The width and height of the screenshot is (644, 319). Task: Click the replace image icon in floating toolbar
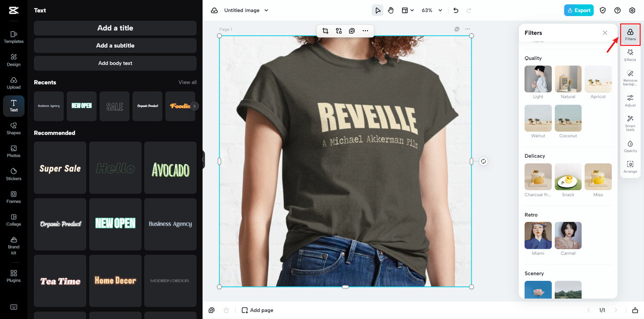tap(339, 31)
